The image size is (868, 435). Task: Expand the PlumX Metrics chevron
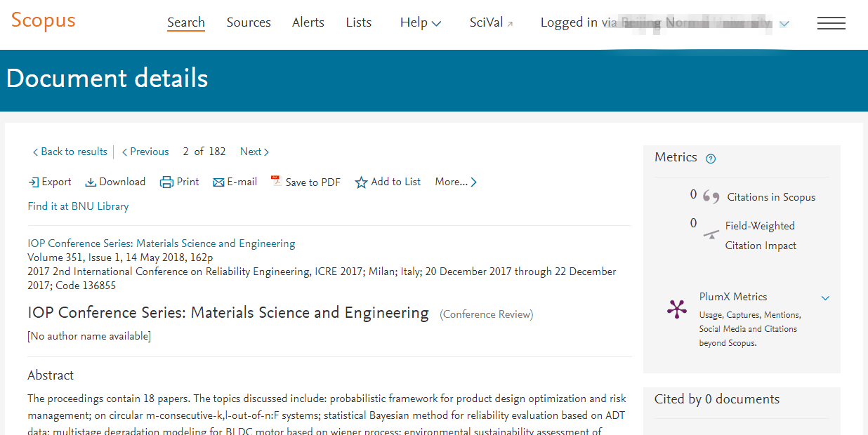coord(825,298)
